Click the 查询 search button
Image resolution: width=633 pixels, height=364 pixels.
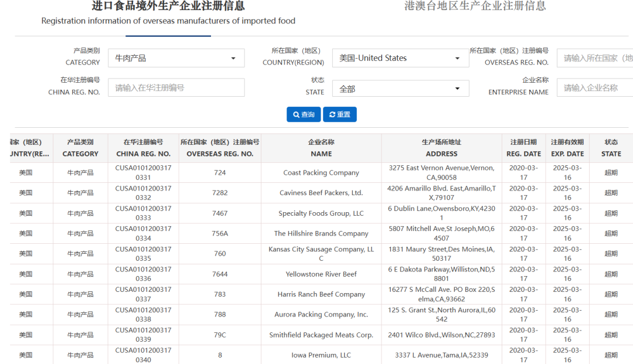point(304,115)
